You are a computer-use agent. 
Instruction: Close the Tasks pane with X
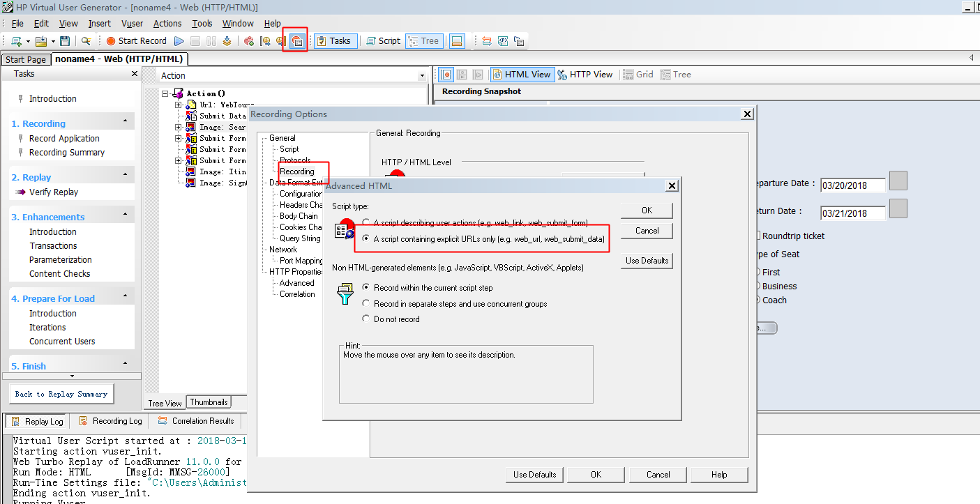135,74
